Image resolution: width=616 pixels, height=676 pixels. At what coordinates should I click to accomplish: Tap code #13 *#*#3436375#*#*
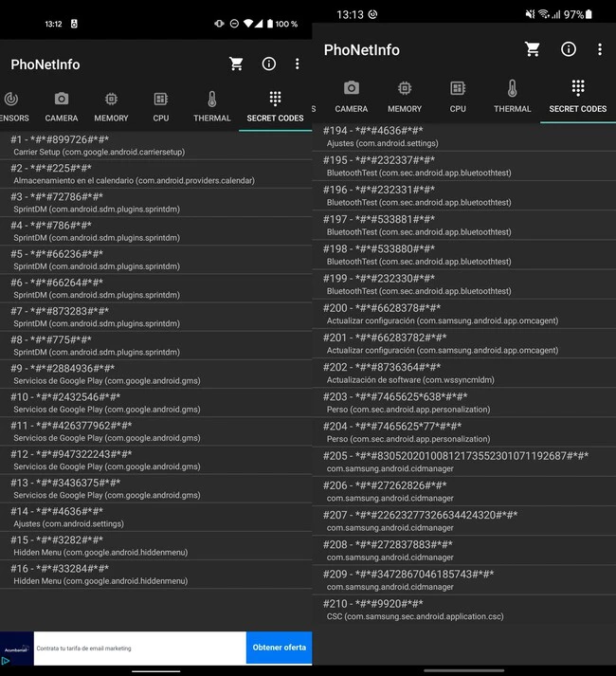(x=156, y=488)
